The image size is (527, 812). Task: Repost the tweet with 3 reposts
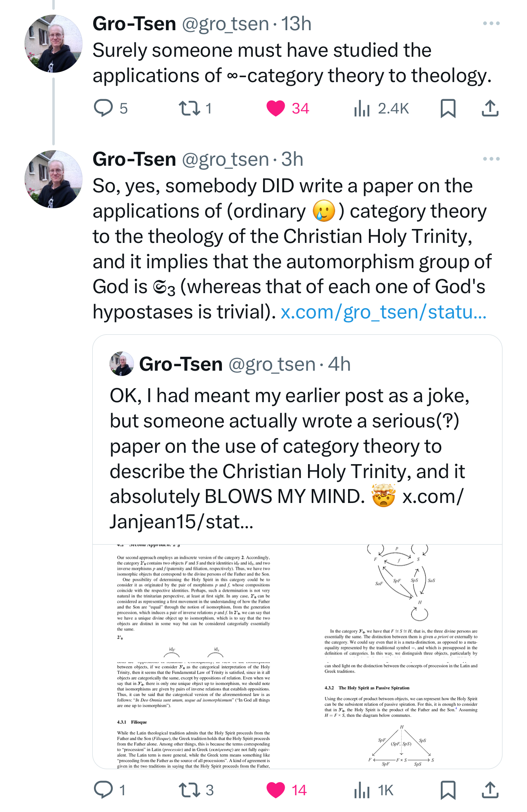click(190, 790)
